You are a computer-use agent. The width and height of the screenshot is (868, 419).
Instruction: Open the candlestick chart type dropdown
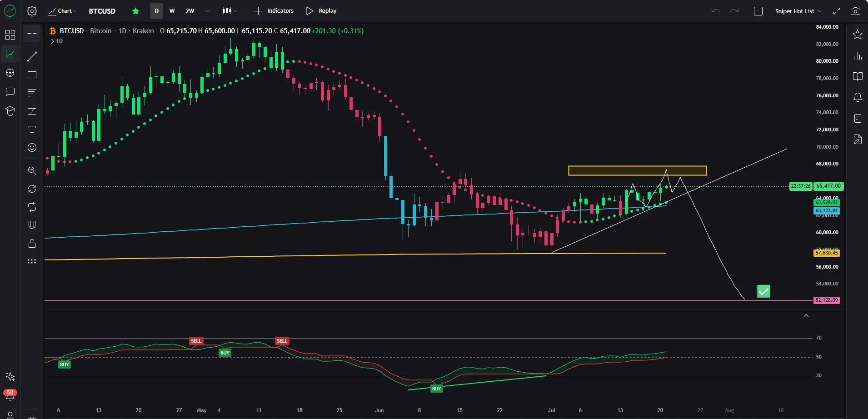click(x=229, y=11)
